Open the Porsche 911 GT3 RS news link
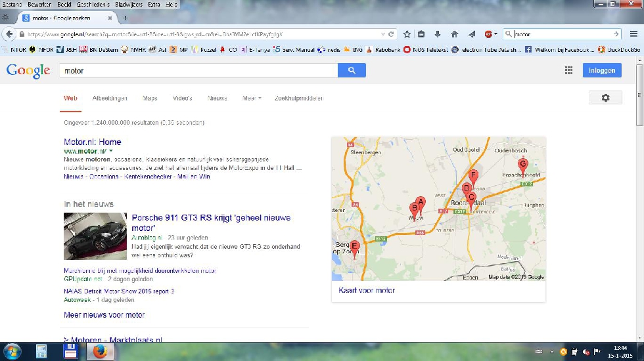 211,223
